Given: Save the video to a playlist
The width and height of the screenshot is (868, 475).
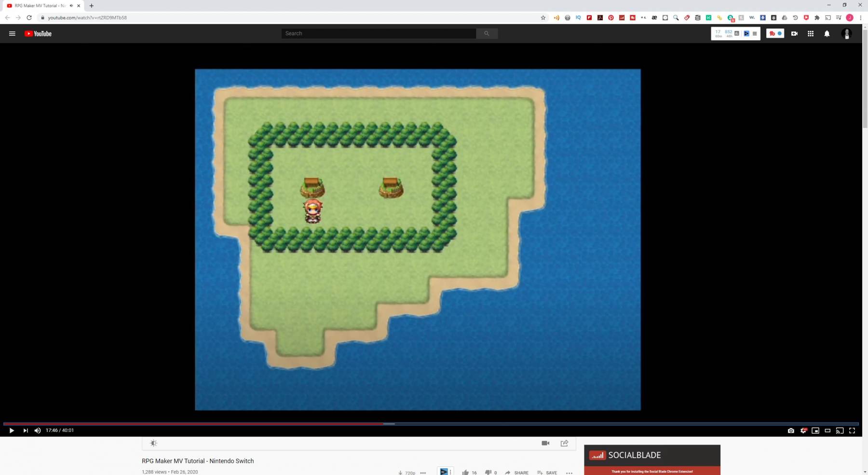Looking at the screenshot, I should (547, 472).
